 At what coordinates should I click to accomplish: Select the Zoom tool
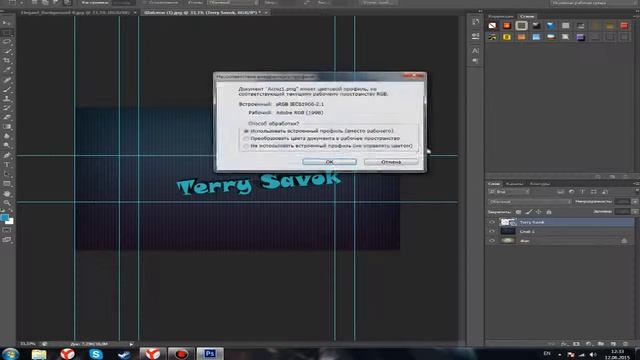(7, 203)
